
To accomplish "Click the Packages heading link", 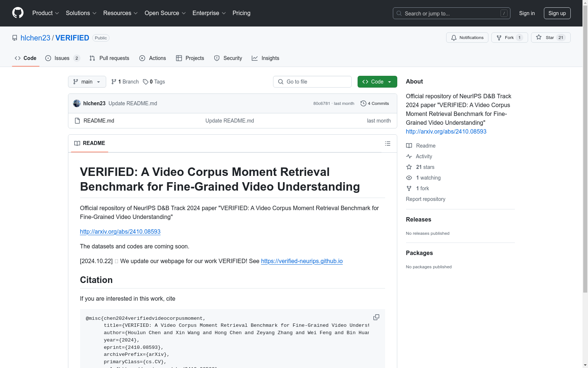I will coord(419,253).
